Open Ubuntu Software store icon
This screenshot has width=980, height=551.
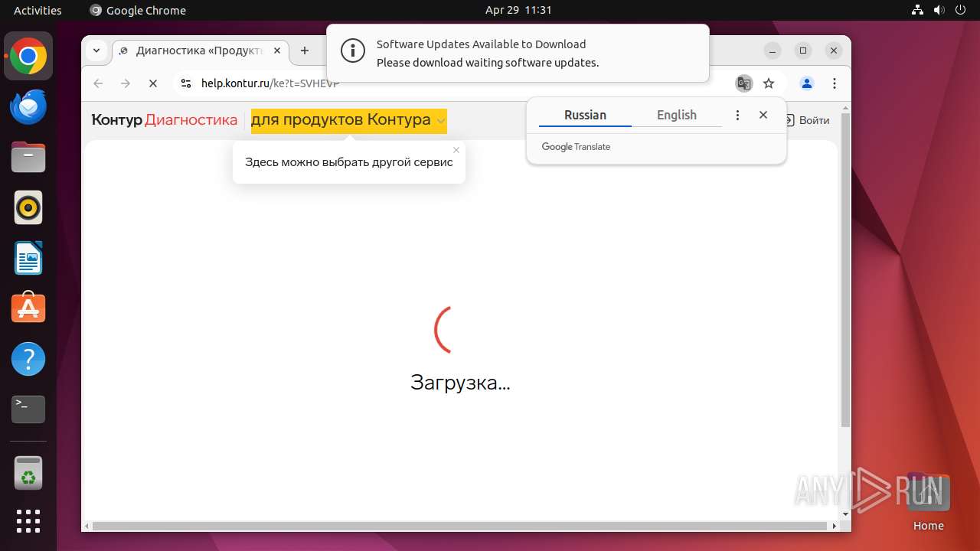tap(28, 308)
